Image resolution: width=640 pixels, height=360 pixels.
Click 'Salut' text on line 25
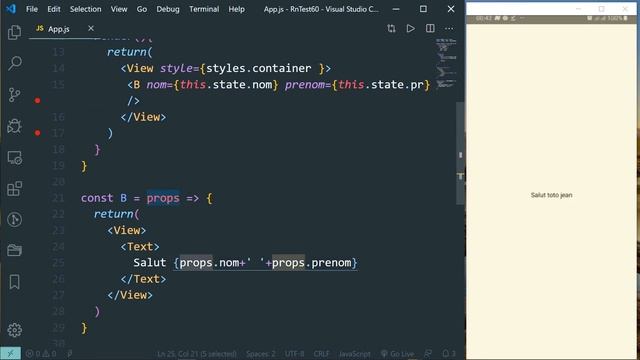(150, 262)
